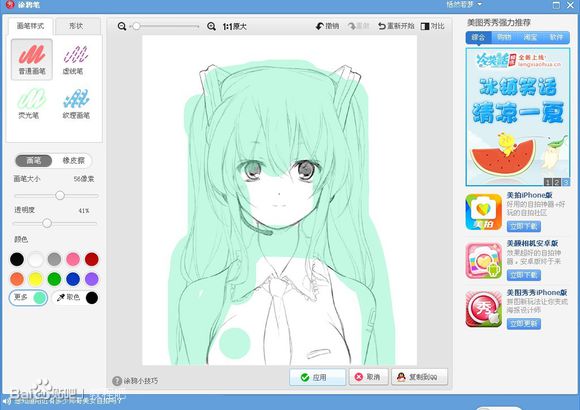The width and height of the screenshot is (580, 410).
Task: Open the 画笔样式 brush style tab
Action: pyautogui.click(x=31, y=26)
